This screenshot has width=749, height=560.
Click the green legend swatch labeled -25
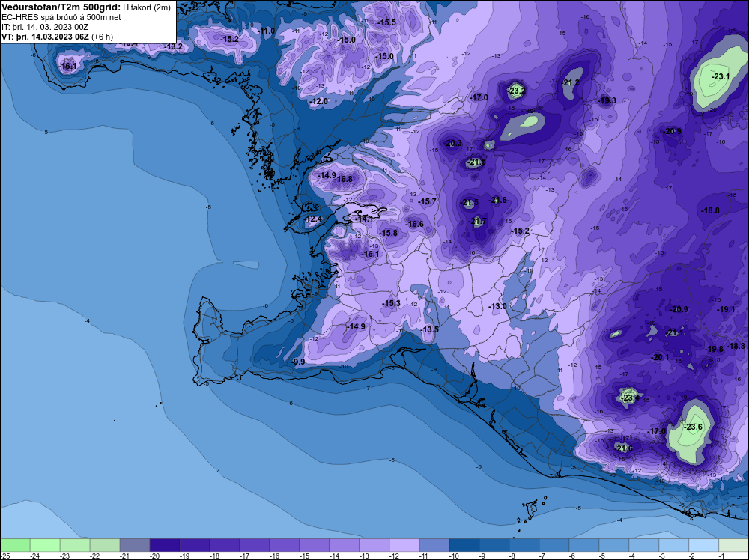15,545
